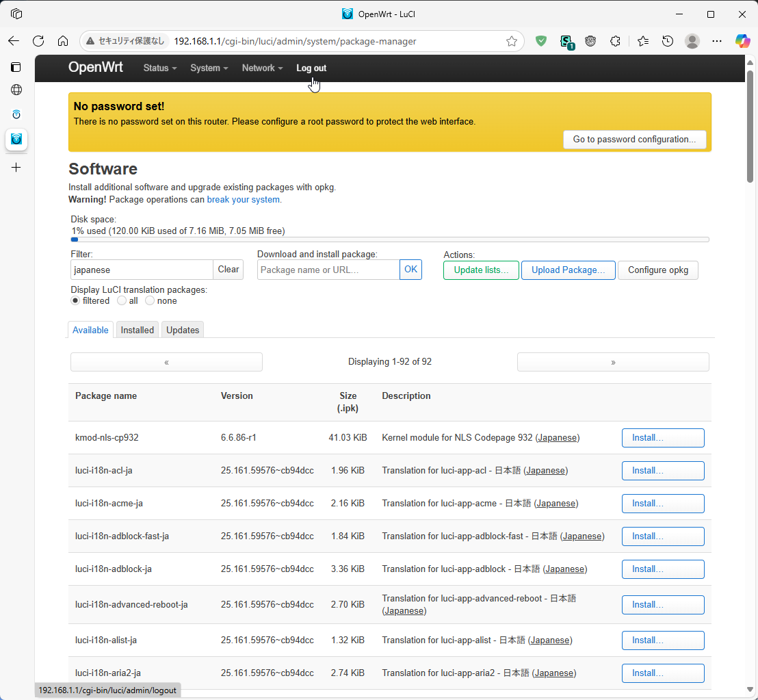Click the 'Size (.ipk)' column header

(x=348, y=402)
